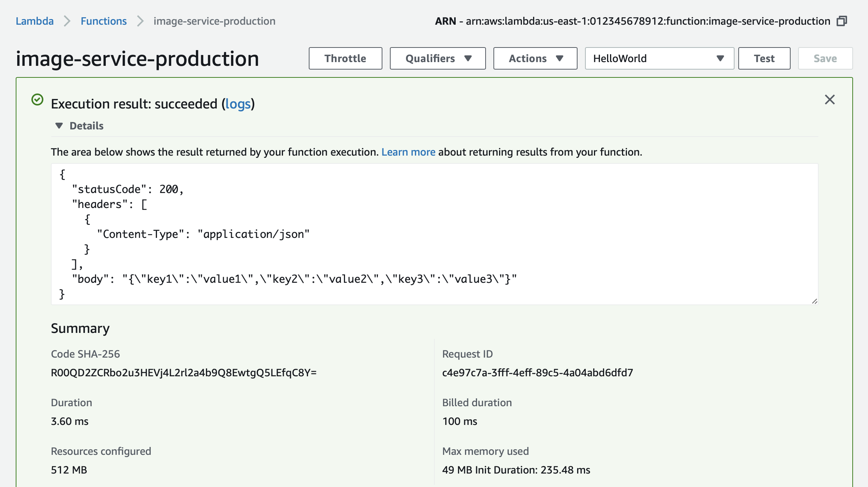Click the Learn more link
The image size is (868, 487).
click(x=408, y=152)
